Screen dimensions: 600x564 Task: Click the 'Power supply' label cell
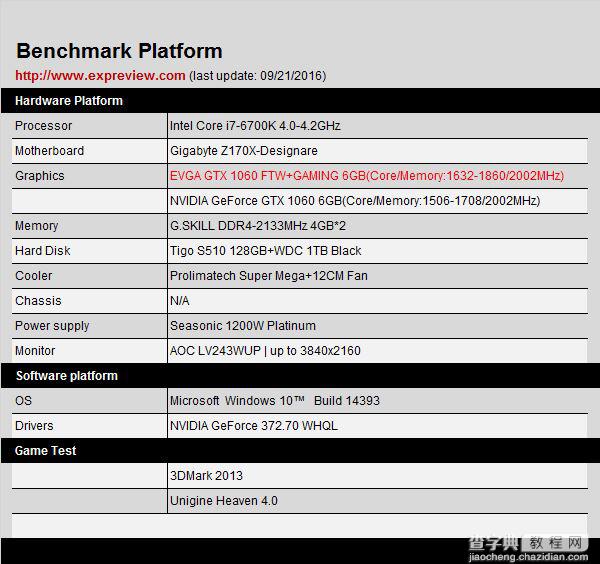89,326
